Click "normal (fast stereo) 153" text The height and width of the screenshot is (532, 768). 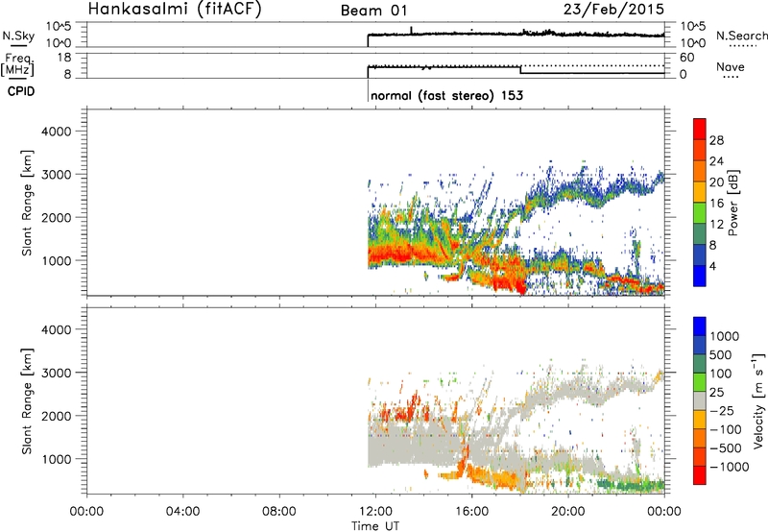pos(446,95)
